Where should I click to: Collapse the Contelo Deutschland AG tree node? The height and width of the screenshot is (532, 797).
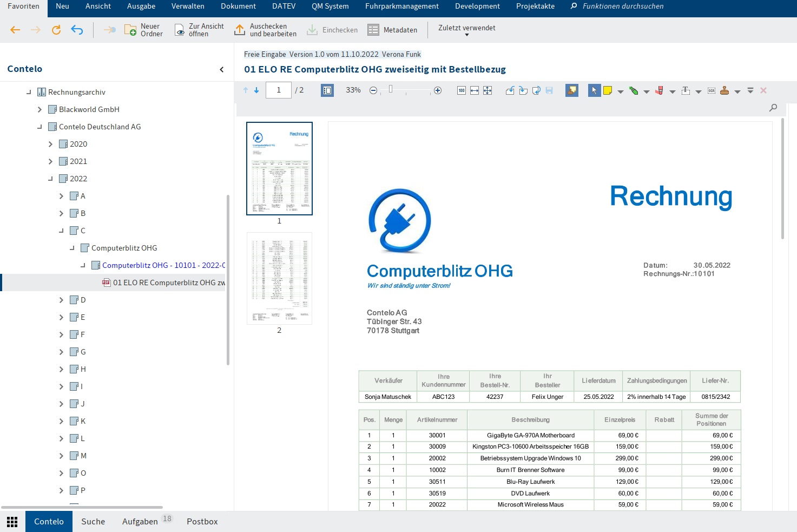point(39,127)
